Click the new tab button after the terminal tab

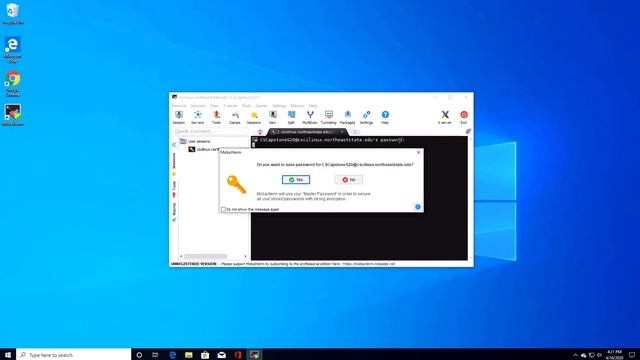pos(355,131)
